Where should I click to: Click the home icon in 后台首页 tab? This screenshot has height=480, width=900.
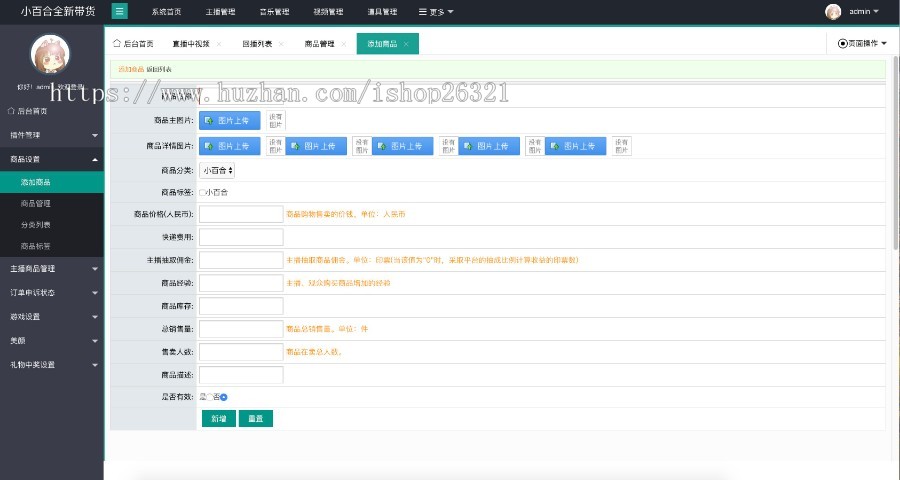[116, 44]
